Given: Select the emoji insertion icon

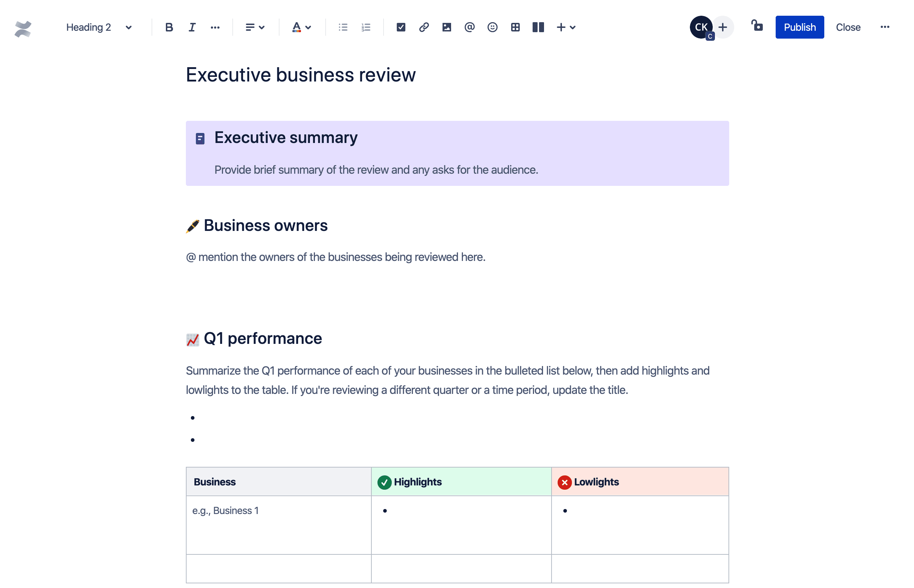Looking at the screenshot, I should point(491,27).
